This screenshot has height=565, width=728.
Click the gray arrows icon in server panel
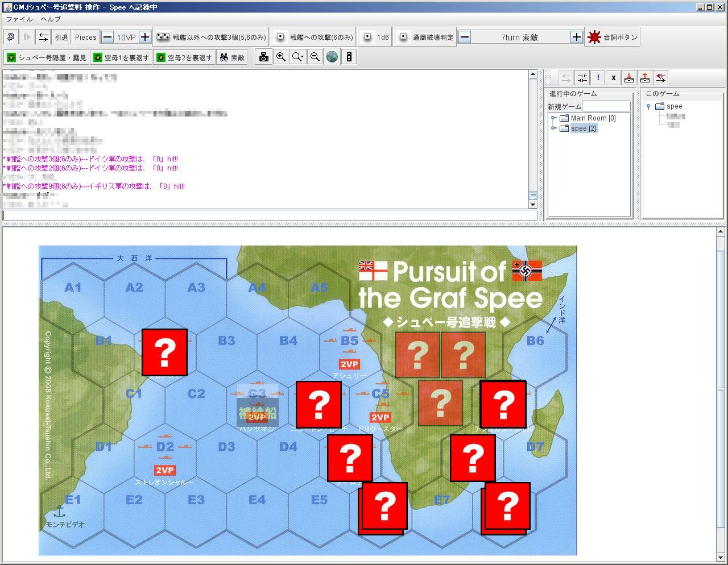tap(566, 78)
